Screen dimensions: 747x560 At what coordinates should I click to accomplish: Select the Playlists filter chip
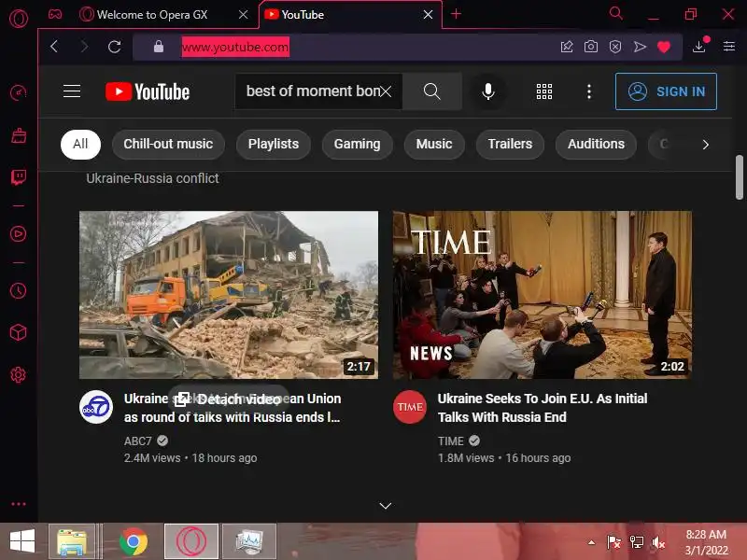pos(274,144)
